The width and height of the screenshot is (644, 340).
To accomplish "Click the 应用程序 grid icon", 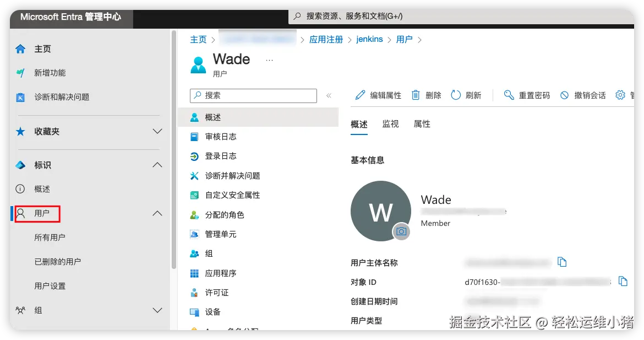I will pyautogui.click(x=194, y=273).
